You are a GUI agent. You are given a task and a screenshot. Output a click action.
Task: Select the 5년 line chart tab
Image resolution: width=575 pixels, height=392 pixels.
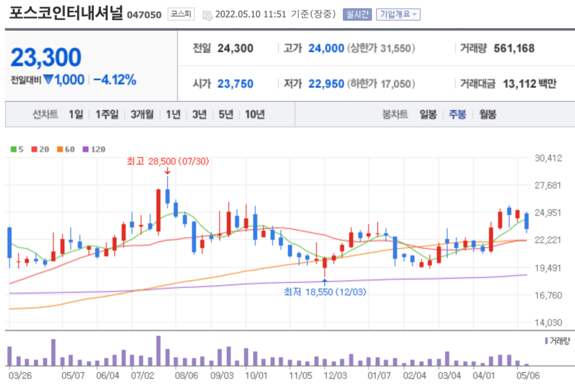[226, 114]
